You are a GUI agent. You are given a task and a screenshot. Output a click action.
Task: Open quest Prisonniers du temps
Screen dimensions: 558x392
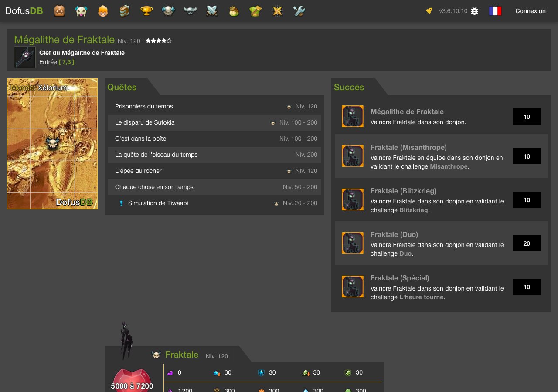[x=214, y=106]
